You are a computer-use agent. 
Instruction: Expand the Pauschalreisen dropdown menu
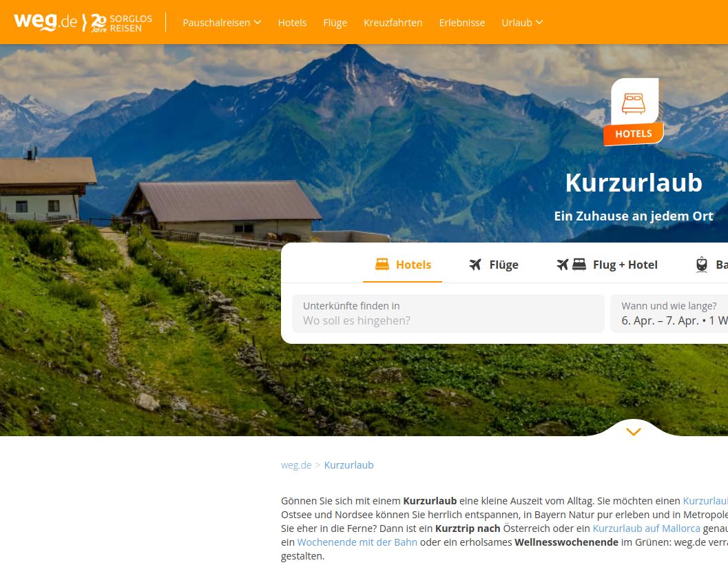click(222, 22)
